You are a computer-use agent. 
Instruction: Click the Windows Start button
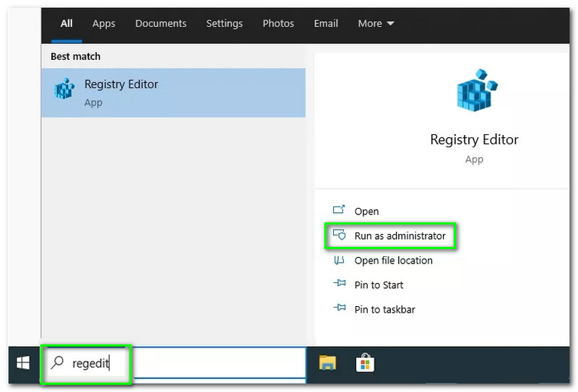click(23, 363)
